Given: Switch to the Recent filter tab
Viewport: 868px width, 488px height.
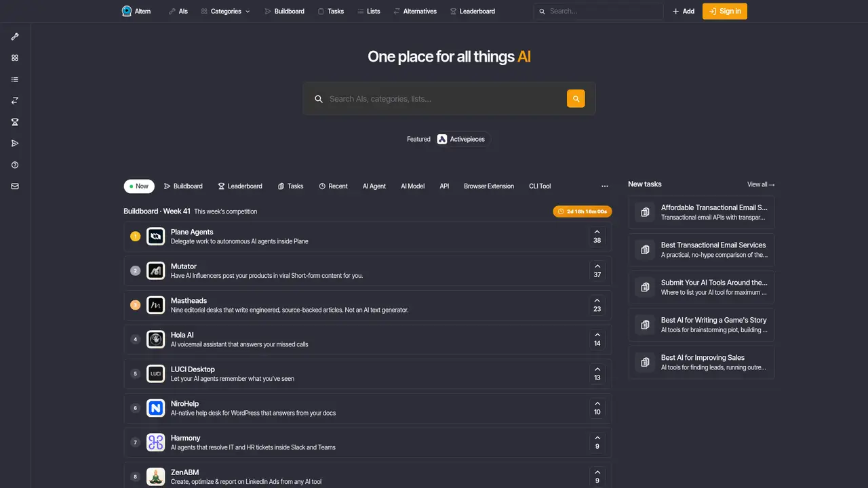Looking at the screenshot, I should coord(333,186).
